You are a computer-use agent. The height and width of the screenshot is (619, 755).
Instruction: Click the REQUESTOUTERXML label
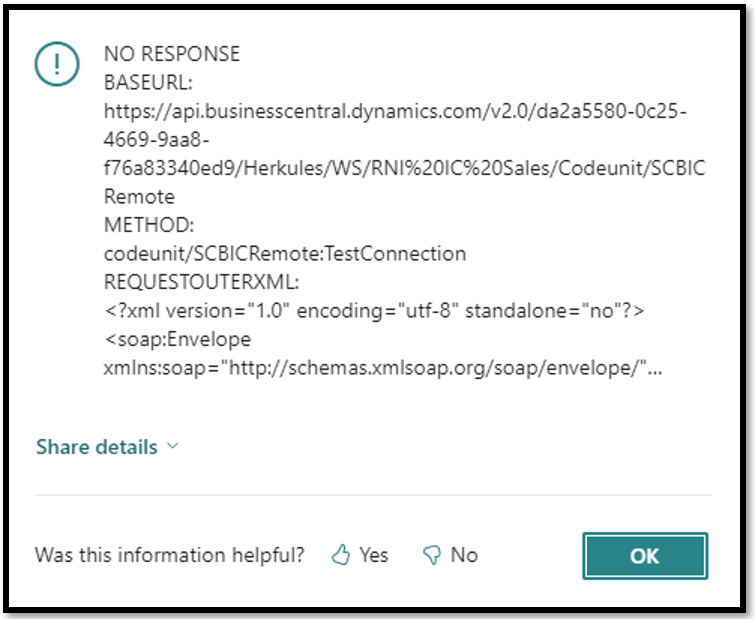coord(201,282)
